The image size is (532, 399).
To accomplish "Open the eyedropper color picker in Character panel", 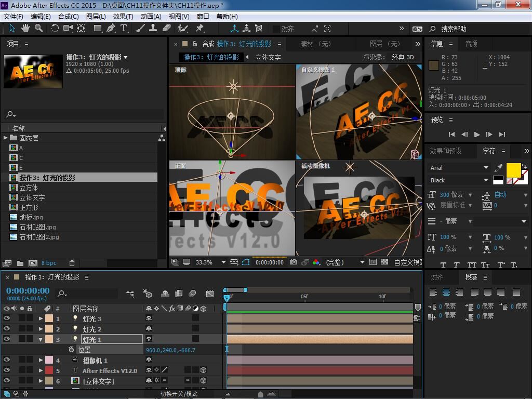I will click(498, 168).
